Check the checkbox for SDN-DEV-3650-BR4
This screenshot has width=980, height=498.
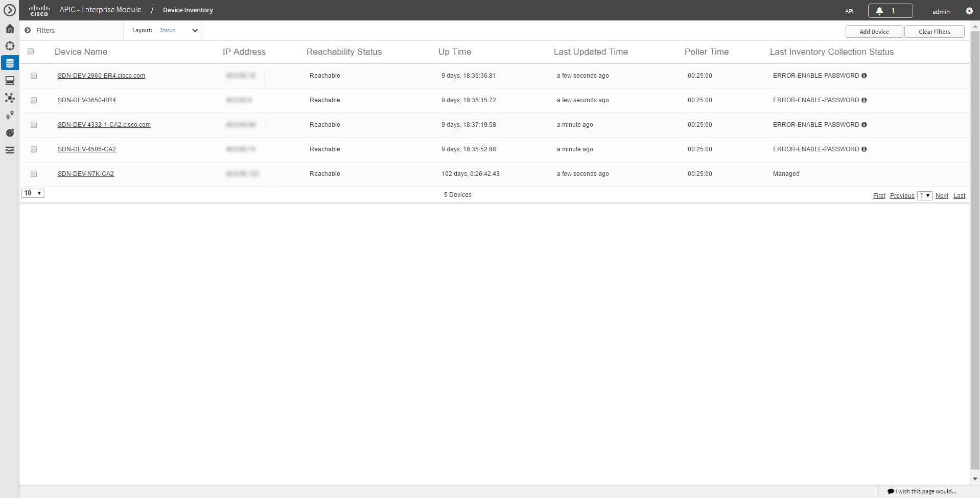34,100
